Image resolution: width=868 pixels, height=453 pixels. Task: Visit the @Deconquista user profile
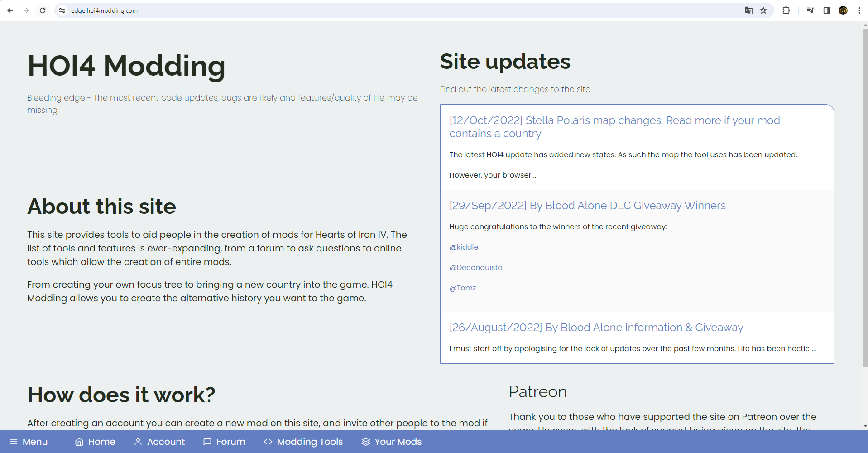tap(476, 267)
